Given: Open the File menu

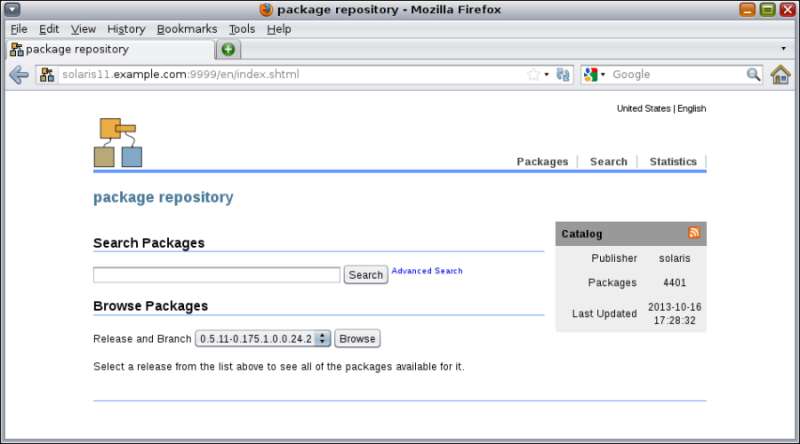Looking at the screenshot, I should (x=19, y=29).
